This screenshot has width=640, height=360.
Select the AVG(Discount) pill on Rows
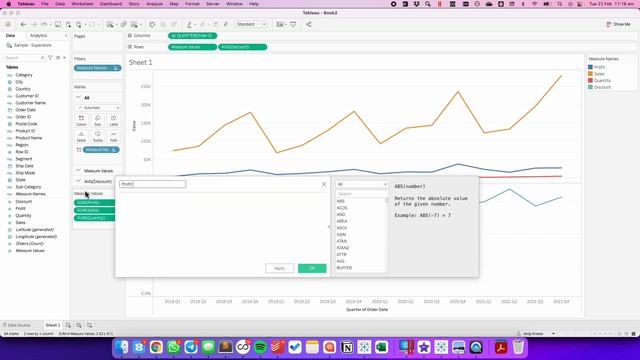point(242,47)
